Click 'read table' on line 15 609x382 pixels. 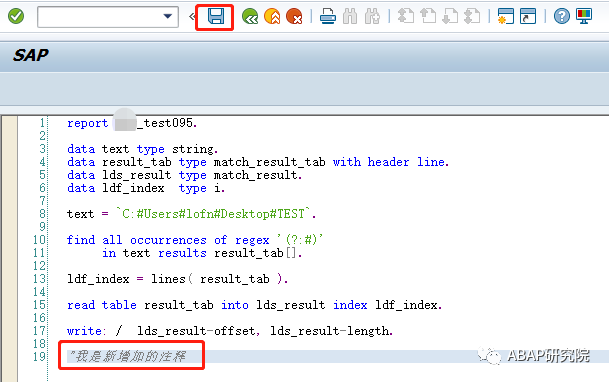click(101, 305)
